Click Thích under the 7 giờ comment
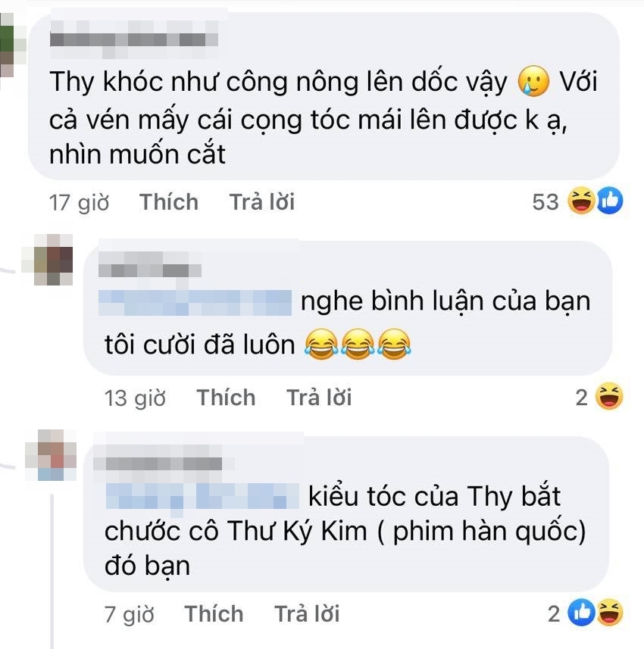The height and width of the screenshot is (649, 644). pos(214,613)
